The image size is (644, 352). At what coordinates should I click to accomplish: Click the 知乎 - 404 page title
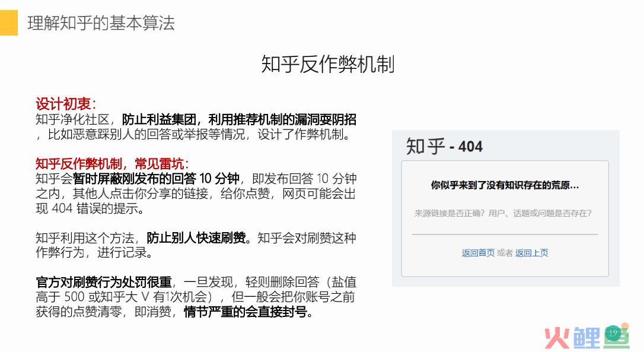point(444,146)
